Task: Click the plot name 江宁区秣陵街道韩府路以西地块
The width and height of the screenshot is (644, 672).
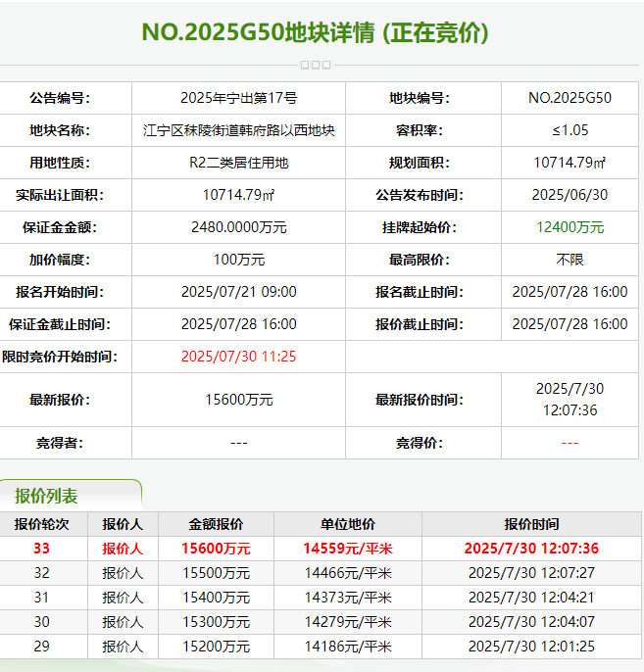Action: [238, 130]
